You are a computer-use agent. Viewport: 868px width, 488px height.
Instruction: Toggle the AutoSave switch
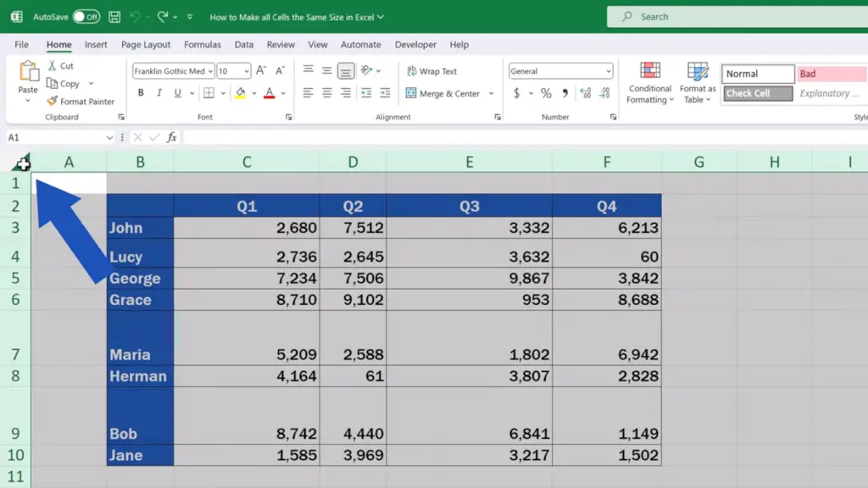(x=86, y=17)
